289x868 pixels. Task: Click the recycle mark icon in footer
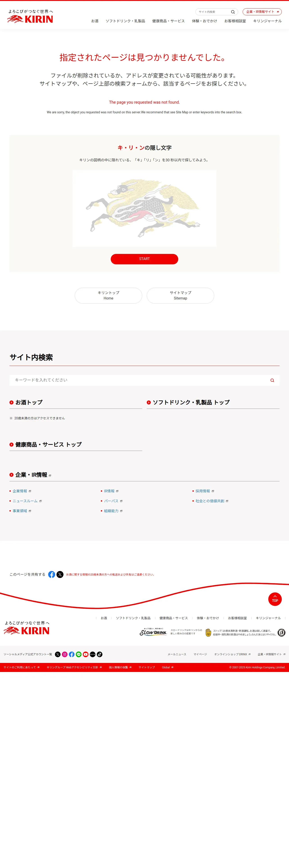(x=281, y=633)
